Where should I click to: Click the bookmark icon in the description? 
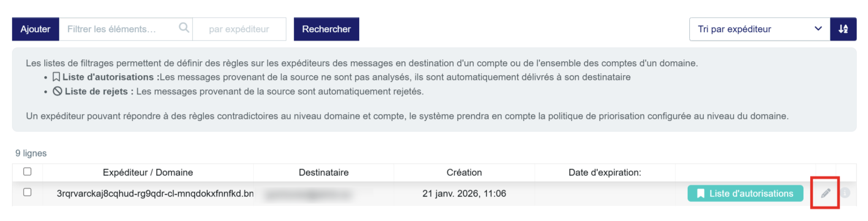[x=56, y=77]
